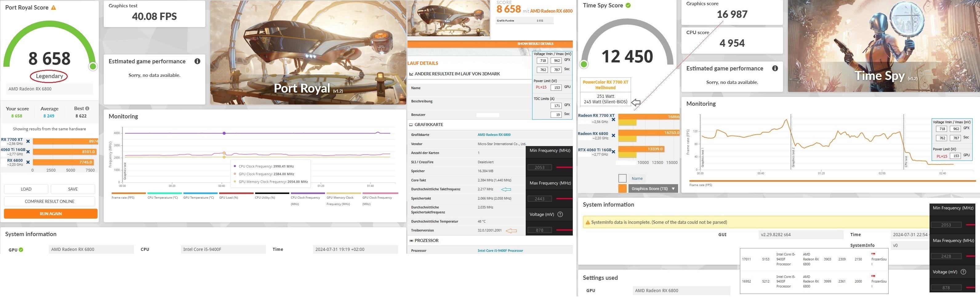The image size is (980, 297).
Task: Open the Graphics Score (TS) dropdown
Action: pos(653,189)
